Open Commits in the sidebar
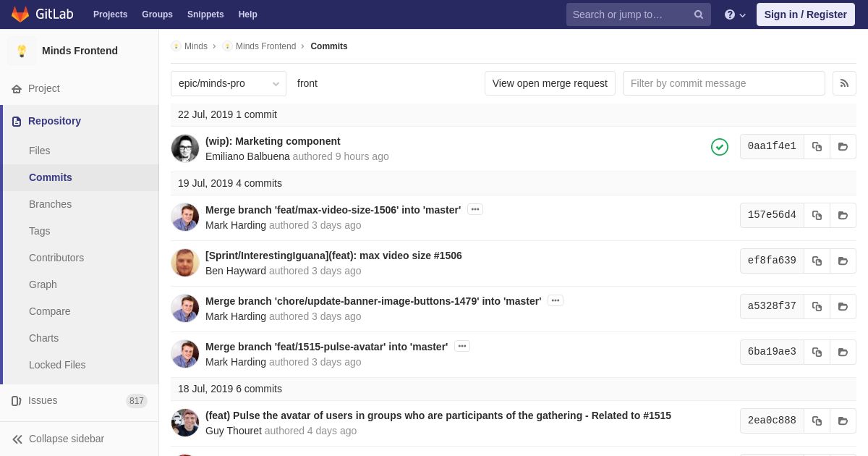The width and height of the screenshot is (868, 456). (51, 177)
